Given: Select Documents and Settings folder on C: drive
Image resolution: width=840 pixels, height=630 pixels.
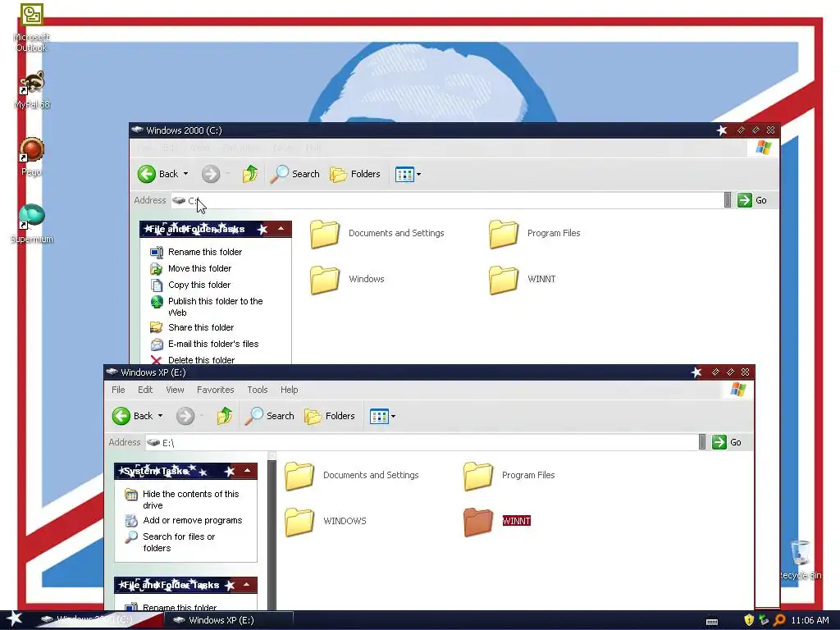Looking at the screenshot, I should tap(377, 234).
